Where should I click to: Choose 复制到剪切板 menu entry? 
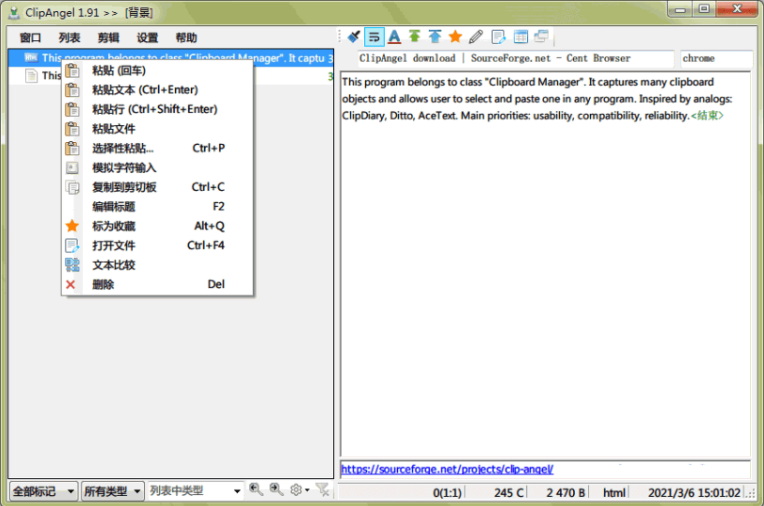pyautogui.click(x=157, y=187)
